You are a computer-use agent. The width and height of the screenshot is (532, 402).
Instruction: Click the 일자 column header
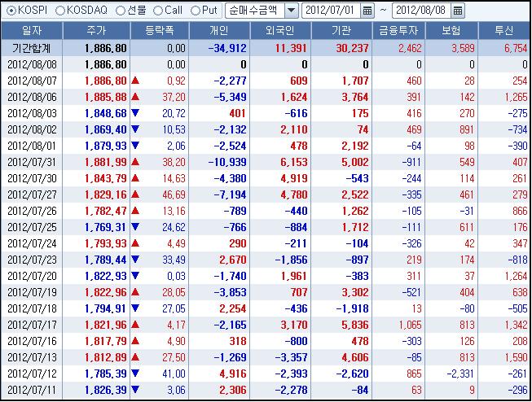tap(32, 31)
